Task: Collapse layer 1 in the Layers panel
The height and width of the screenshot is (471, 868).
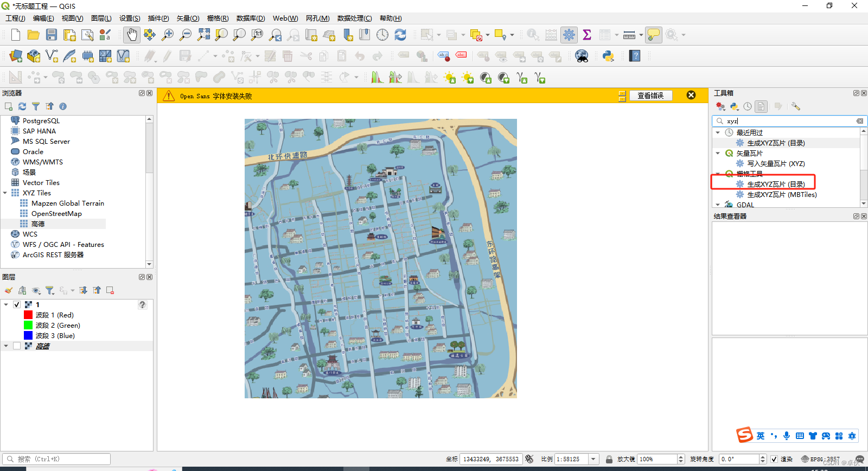Action: 6,305
